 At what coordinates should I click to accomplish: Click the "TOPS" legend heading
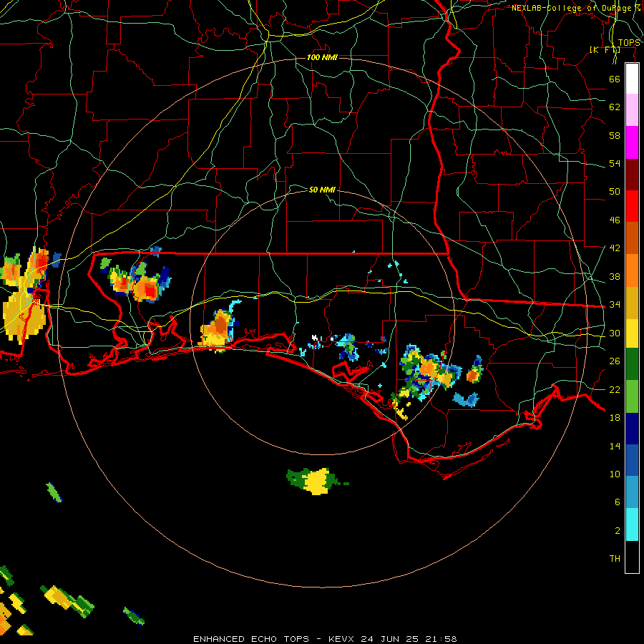pyautogui.click(x=628, y=43)
